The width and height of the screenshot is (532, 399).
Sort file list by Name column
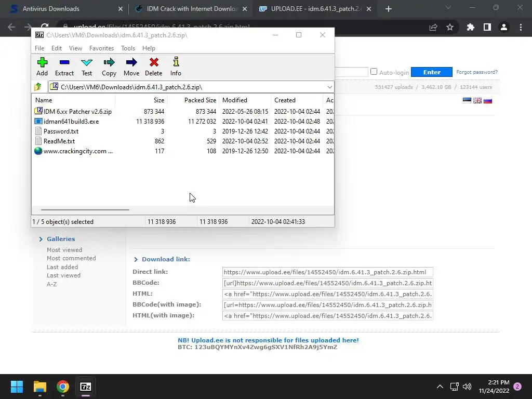74,100
